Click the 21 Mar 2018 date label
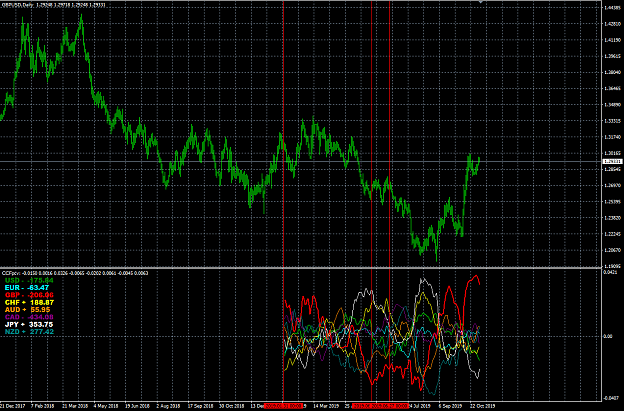The width and height of the screenshot is (625, 411). tap(75, 406)
